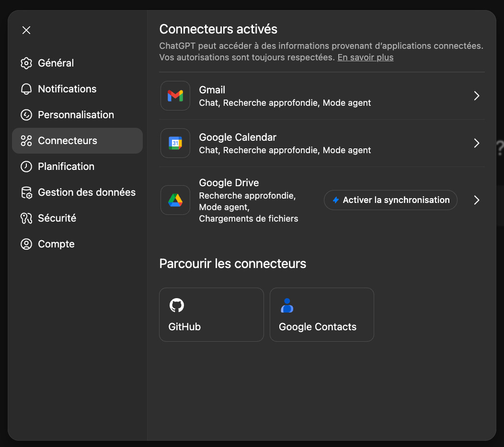Click the Gestion des données database icon

[26, 192]
